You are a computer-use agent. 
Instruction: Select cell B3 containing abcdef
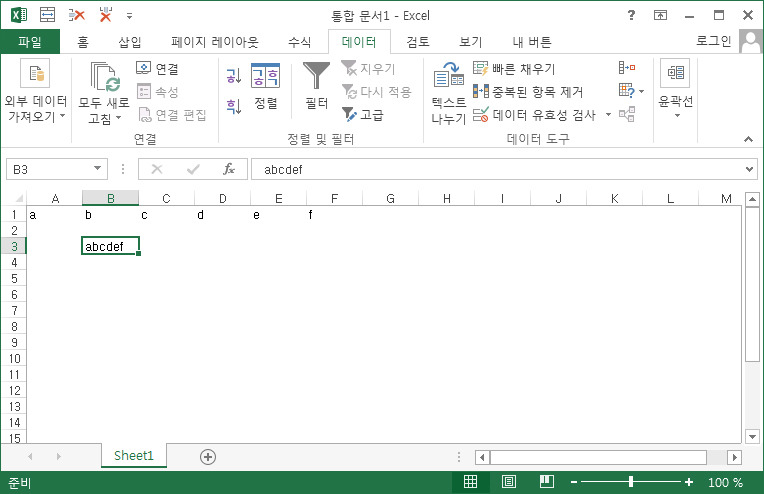(111, 246)
